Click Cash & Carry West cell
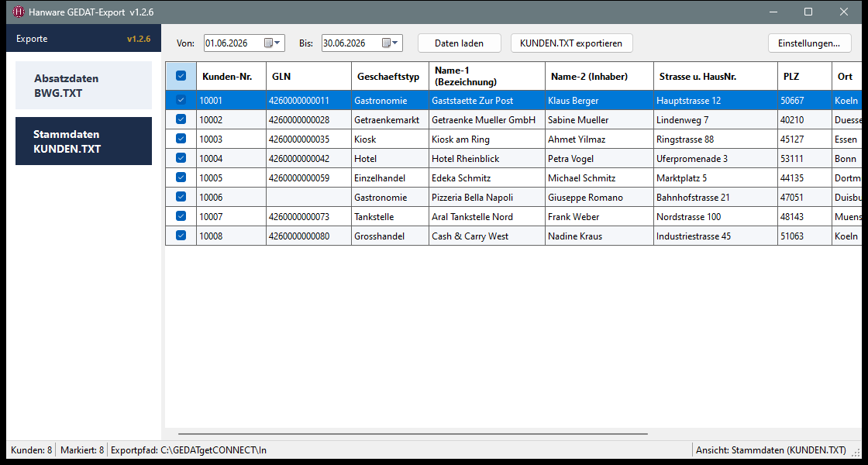This screenshot has height=465, width=868. coord(487,236)
